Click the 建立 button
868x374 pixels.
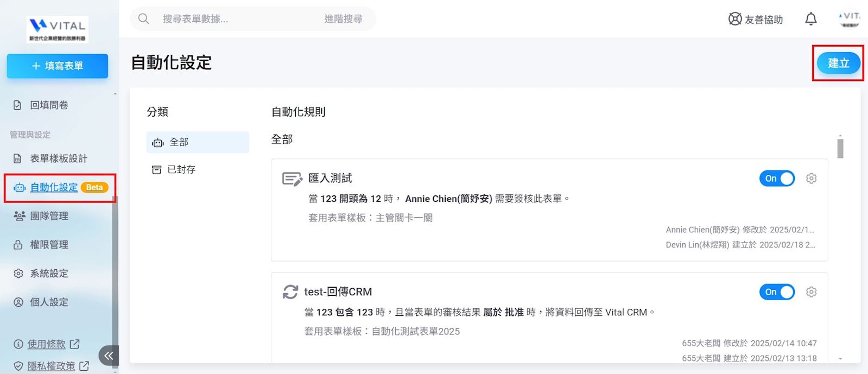838,63
